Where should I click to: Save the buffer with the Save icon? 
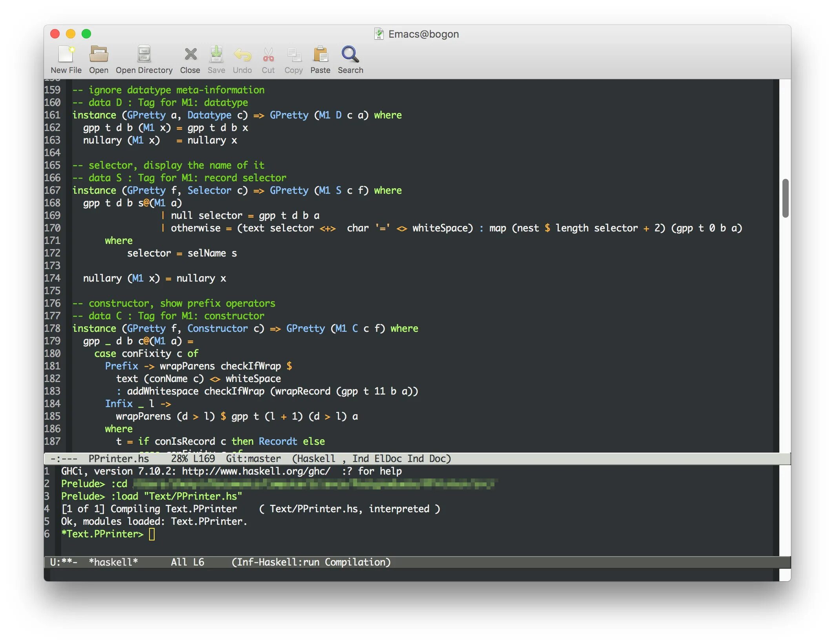click(216, 55)
